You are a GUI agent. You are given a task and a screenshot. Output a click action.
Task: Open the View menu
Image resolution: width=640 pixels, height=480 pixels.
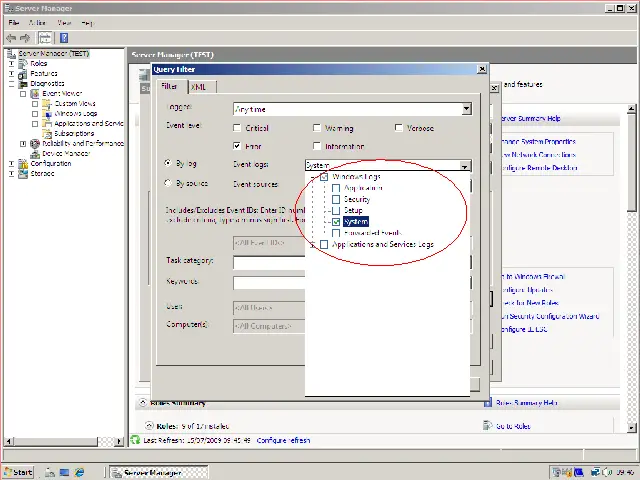coord(64,23)
